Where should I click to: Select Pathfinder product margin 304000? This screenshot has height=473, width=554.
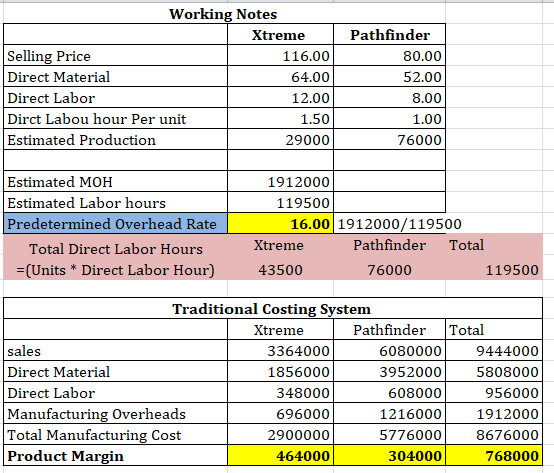click(389, 456)
